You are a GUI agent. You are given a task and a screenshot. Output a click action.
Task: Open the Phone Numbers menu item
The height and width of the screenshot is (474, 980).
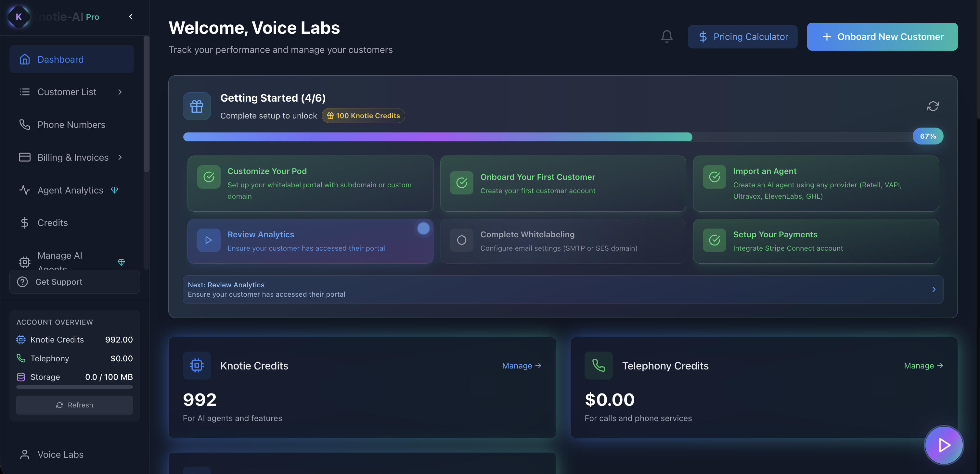click(71, 125)
